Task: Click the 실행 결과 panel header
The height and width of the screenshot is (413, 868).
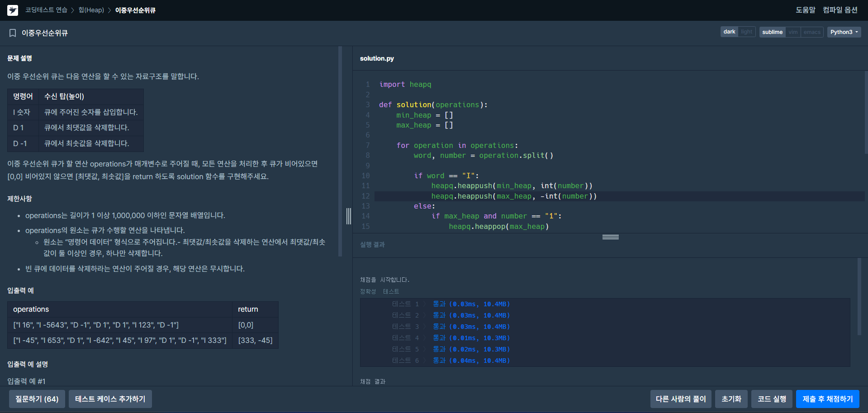Action: 372,245
